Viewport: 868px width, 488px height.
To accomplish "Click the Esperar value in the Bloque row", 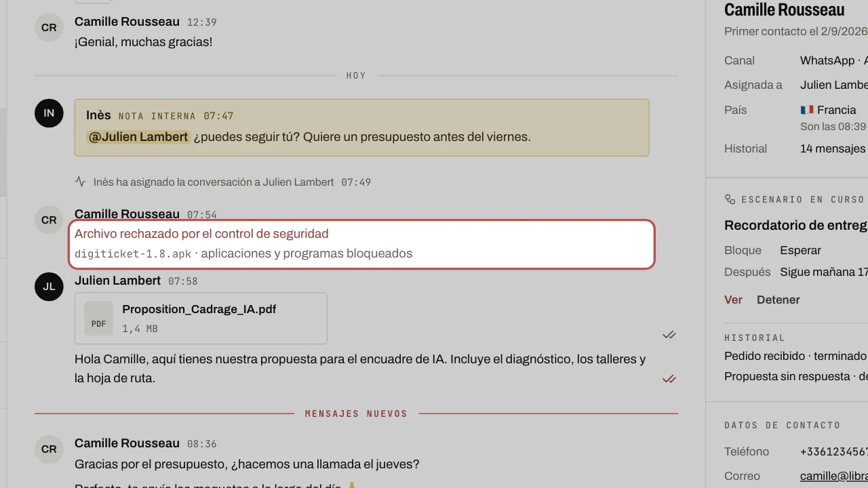I will pos(801,250).
